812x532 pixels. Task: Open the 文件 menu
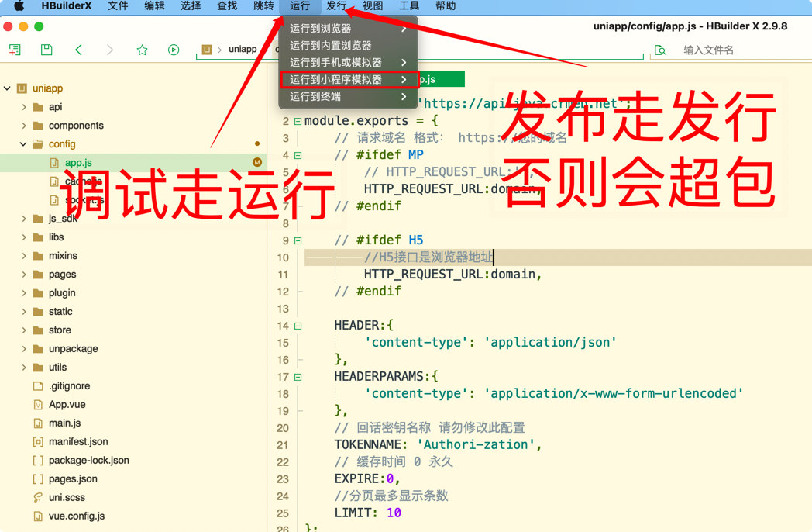tap(118, 6)
